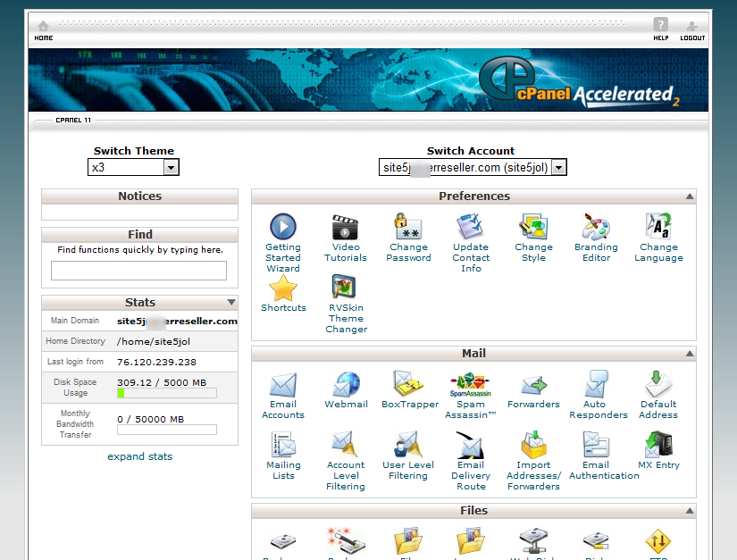This screenshot has height=560, width=737.
Task: Click expand stats link
Action: point(139,456)
